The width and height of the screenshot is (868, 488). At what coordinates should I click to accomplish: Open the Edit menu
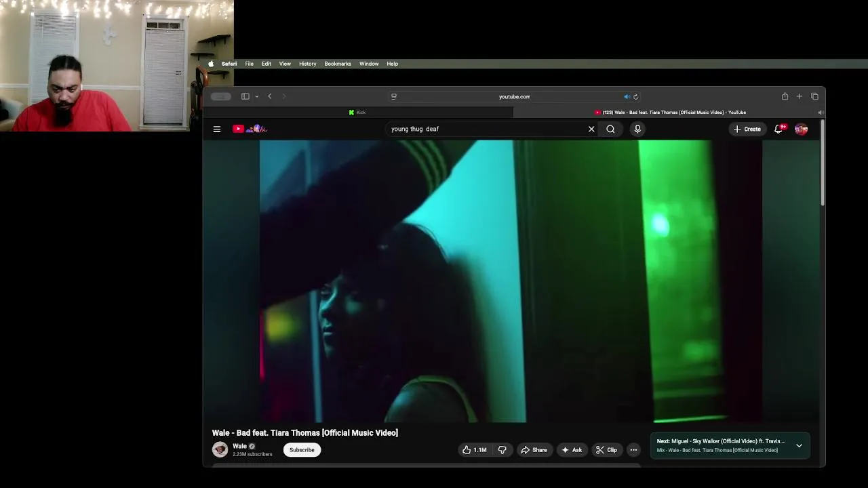coord(267,64)
